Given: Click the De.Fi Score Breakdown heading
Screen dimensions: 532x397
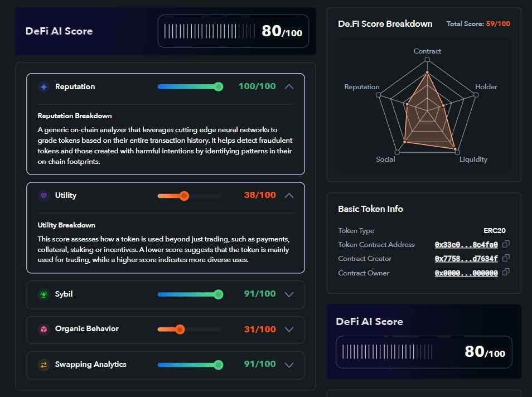Looking at the screenshot, I should point(385,24).
